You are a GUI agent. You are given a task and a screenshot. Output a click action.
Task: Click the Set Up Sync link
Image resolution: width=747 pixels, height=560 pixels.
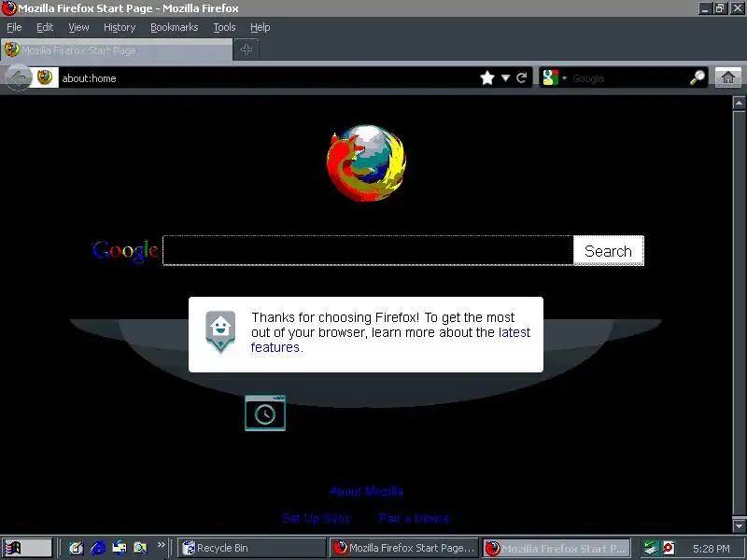pos(317,518)
